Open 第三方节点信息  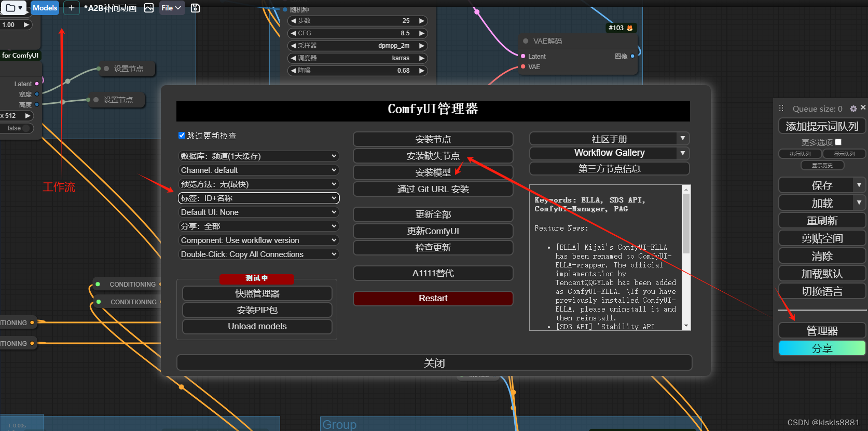pos(610,169)
